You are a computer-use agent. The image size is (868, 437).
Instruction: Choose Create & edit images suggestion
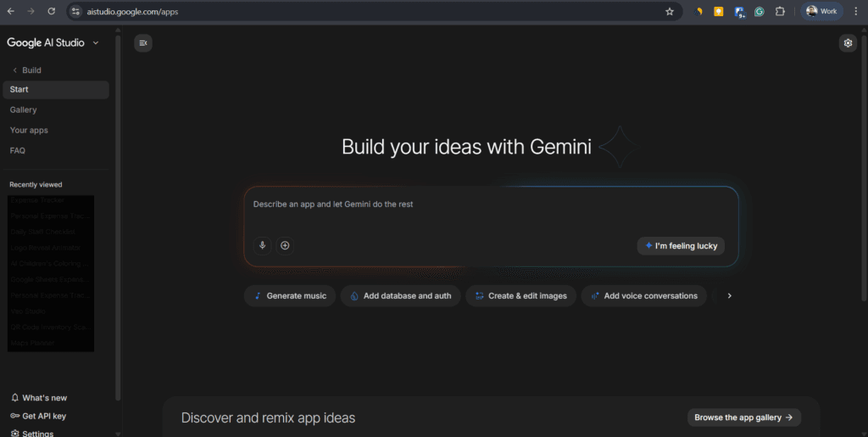click(521, 296)
